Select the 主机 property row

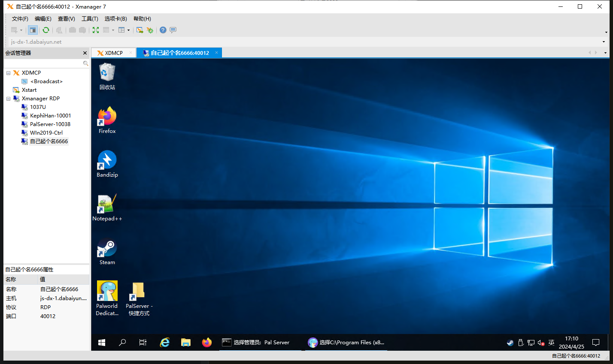(x=46, y=298)
